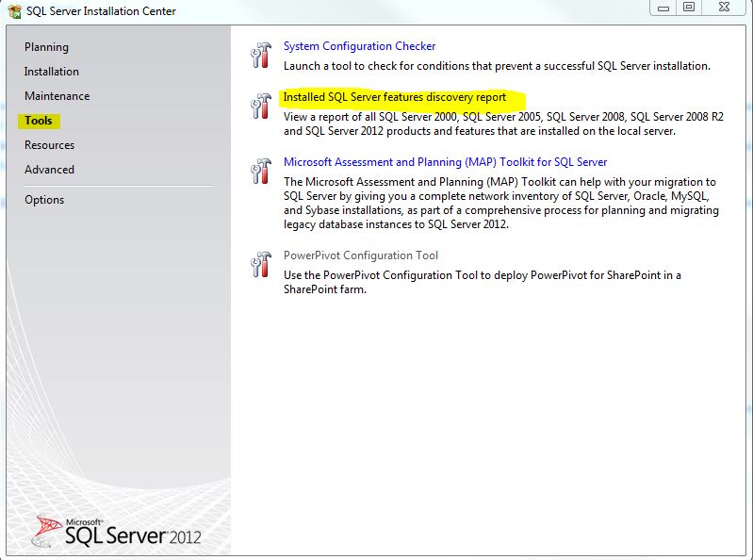Open the Resources section
Screen dimensions: 753x560
(x=49, y=145)
